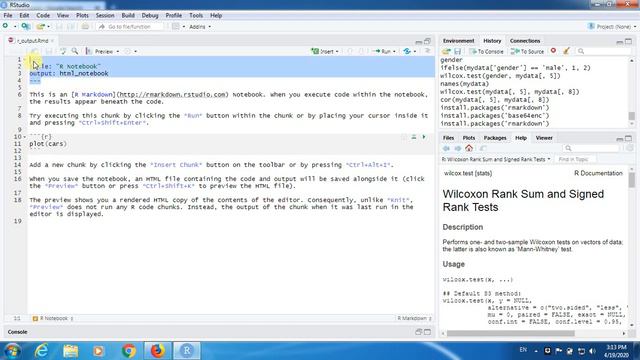640x360 pixels.
Task: Click the show document outline icon
Action: coord(427,51)
